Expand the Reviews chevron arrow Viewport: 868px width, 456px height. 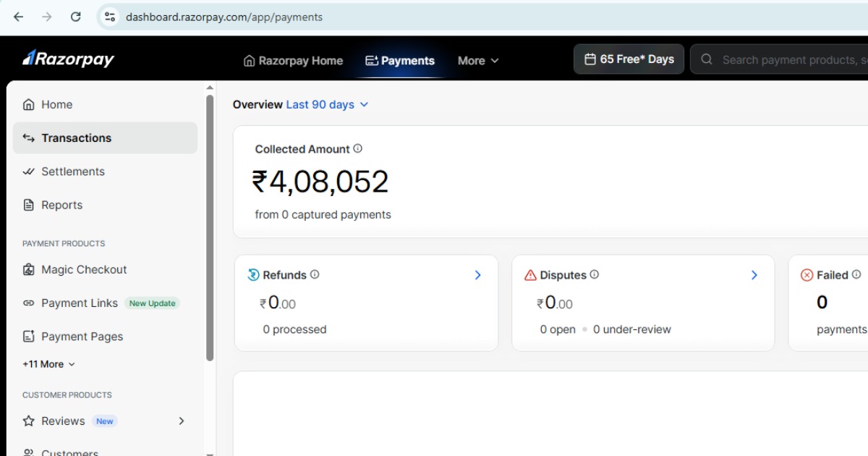tap(182, 421)
